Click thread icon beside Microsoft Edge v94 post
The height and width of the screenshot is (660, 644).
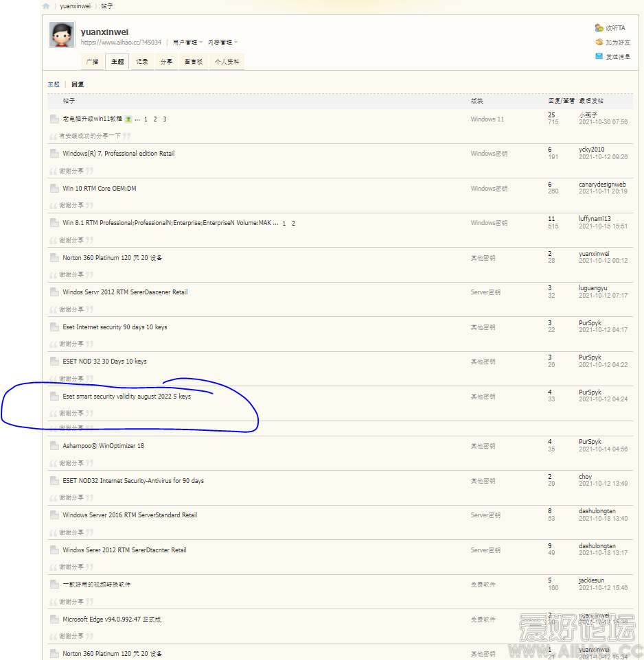55,620
